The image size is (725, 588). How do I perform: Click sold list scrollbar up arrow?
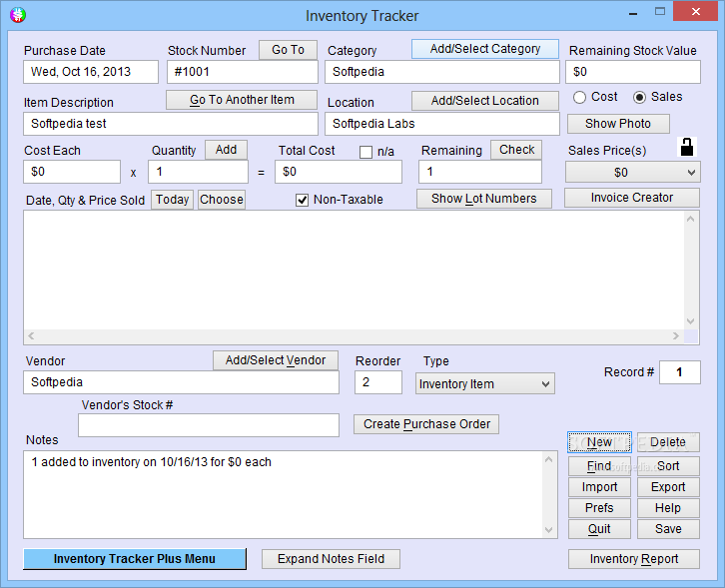point(691,219)
